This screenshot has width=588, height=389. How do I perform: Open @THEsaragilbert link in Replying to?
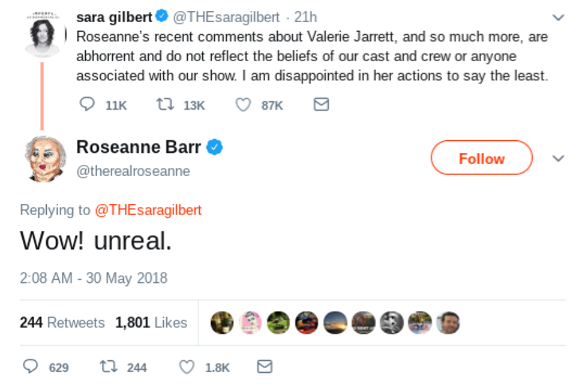148,210
